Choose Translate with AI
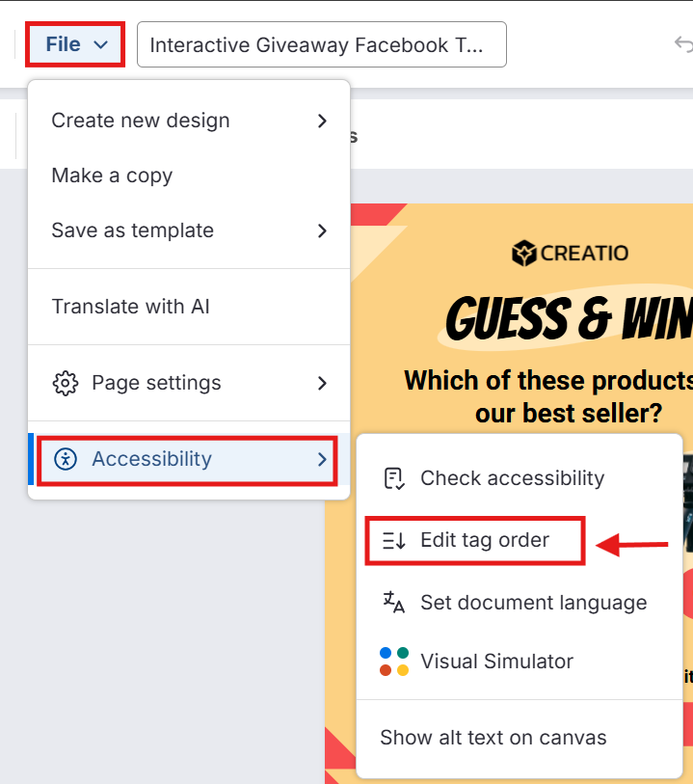This screenshot has width=693, height=784. (x=130, y=307)
